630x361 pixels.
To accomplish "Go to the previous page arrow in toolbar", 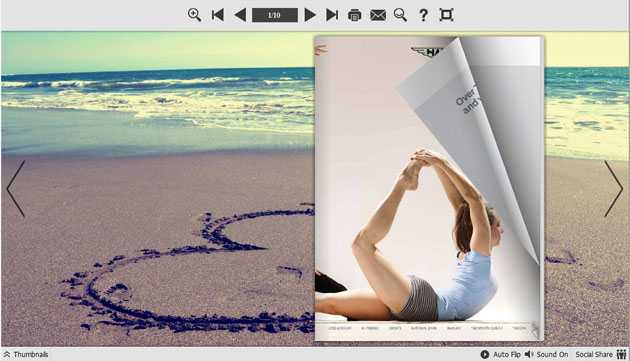I will pyautogui.click(x=240, y=15).
